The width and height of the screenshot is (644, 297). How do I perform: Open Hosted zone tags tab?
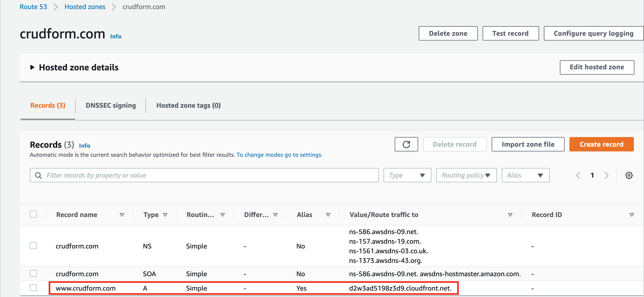point(188,105)
